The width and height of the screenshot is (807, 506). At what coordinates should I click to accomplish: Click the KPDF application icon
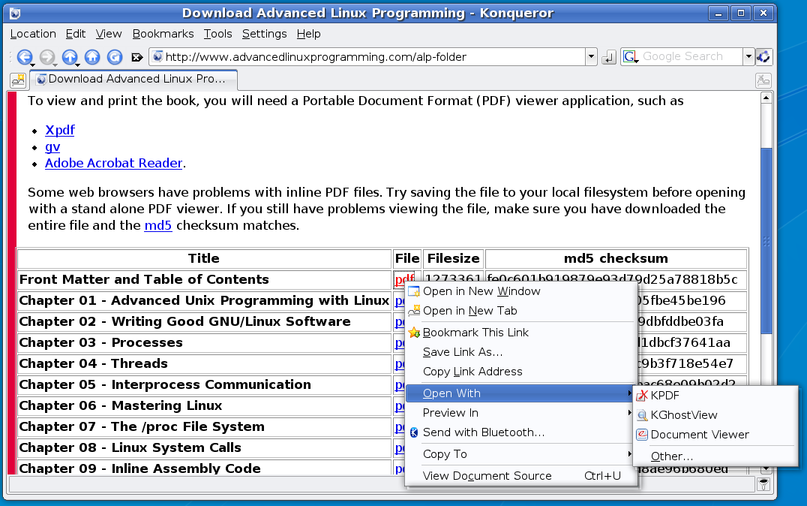(x=642, y=395)
